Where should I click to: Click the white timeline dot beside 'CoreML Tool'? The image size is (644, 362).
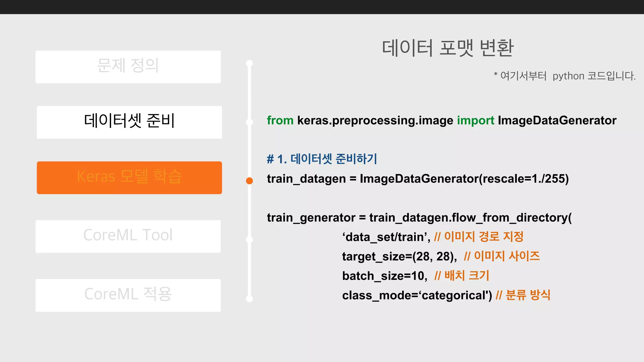point(249,240)
